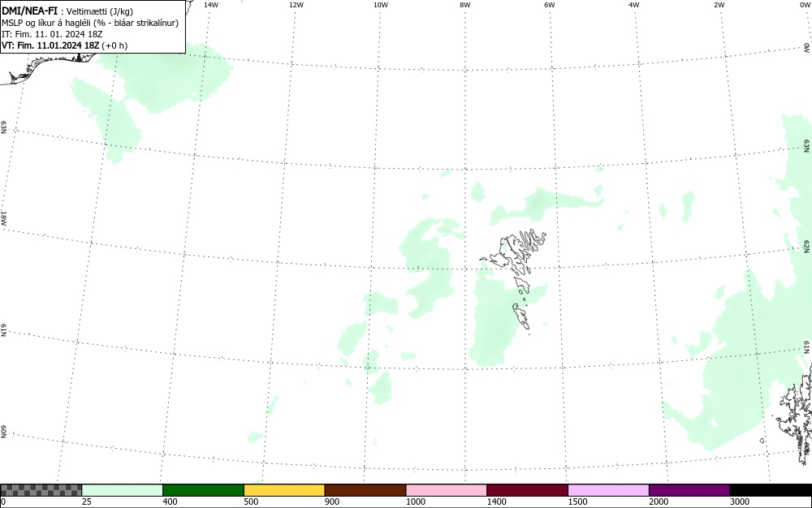Screen dimensions: 812x508
Task: Click the legend value '25'
Action: (87, 502)
